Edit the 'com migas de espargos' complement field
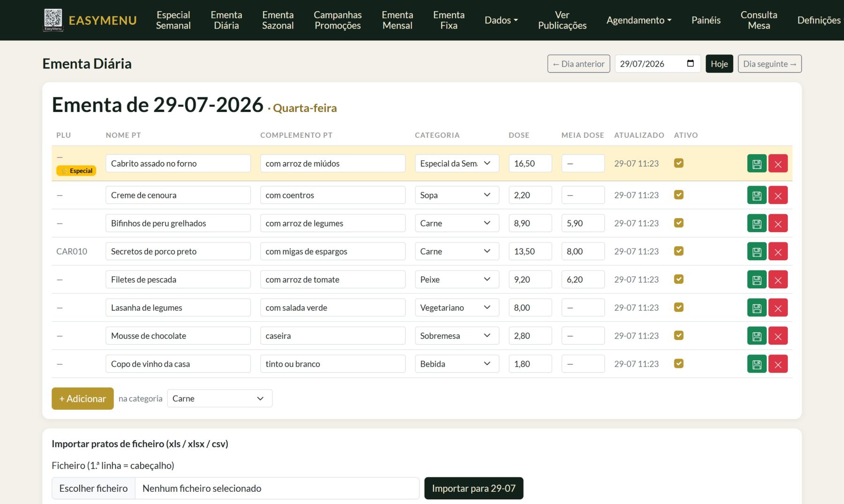 click(x=333, y=251)
